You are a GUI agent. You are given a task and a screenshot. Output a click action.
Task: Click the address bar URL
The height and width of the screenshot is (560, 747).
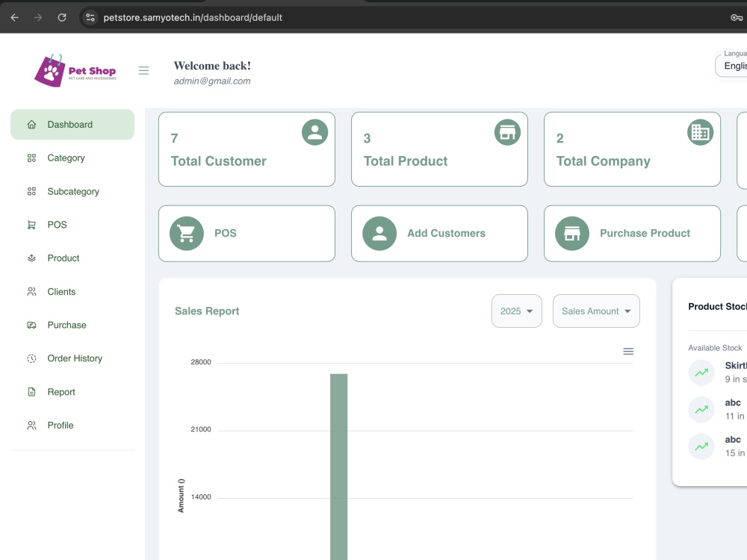[x=193, y=18]
